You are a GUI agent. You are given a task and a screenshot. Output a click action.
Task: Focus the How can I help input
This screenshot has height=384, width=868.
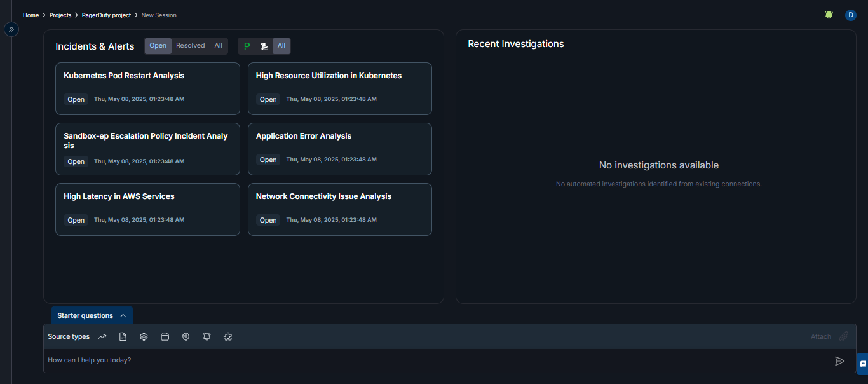tap(432, 360)
